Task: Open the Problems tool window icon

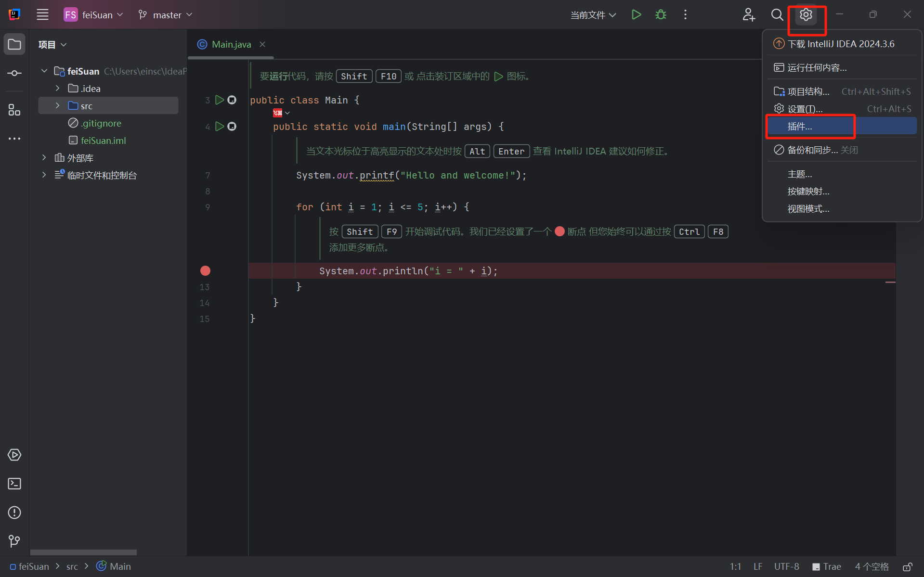Action: [14, 513]
